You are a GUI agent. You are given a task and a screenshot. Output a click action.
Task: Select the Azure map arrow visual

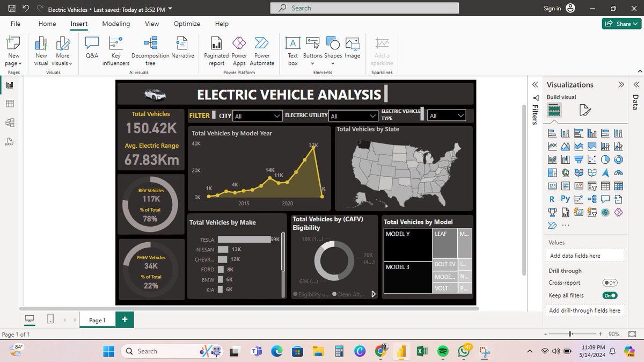pos(605,173)
